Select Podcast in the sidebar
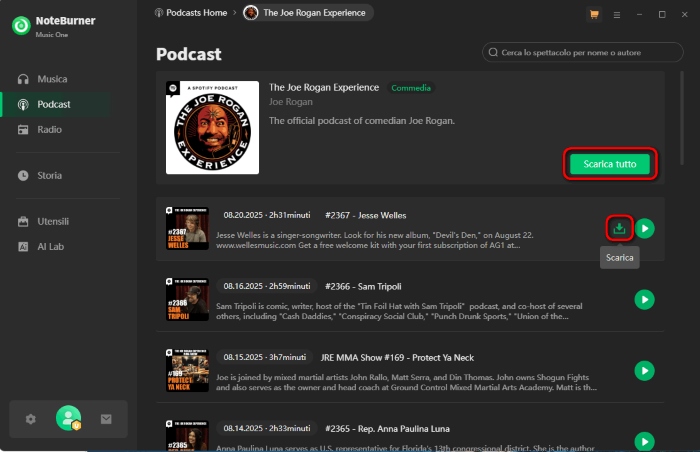Viewport: 700px width, 452px height. [x=56, y=105]
